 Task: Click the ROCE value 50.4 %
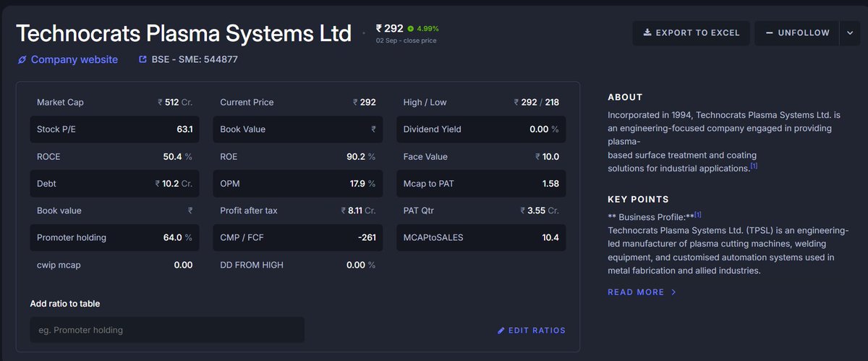click(178, 156)
